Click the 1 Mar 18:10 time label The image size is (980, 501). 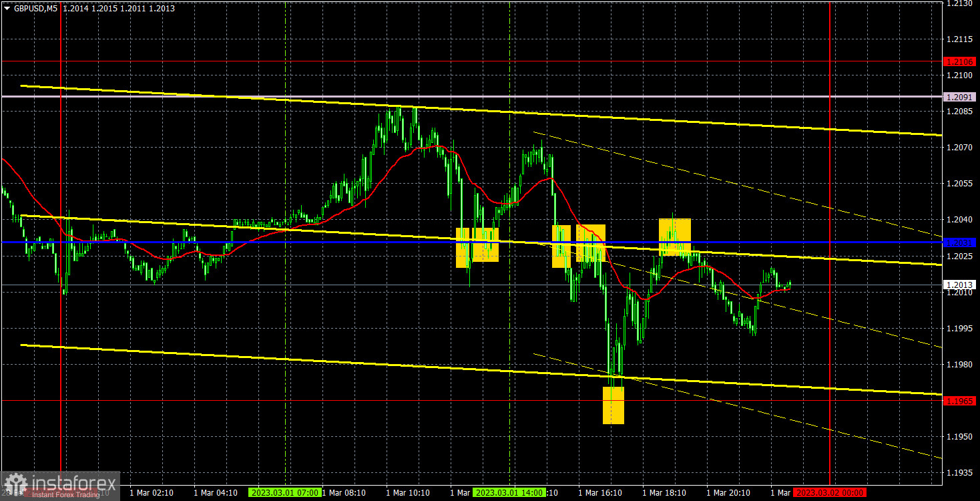tap(664, 493)
